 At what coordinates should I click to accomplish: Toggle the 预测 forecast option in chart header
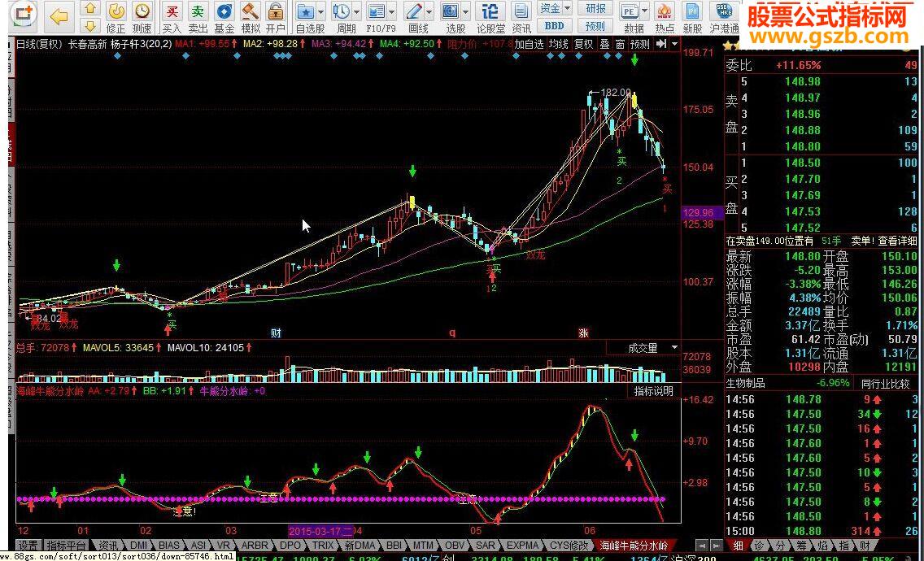(x=639, y=44)
